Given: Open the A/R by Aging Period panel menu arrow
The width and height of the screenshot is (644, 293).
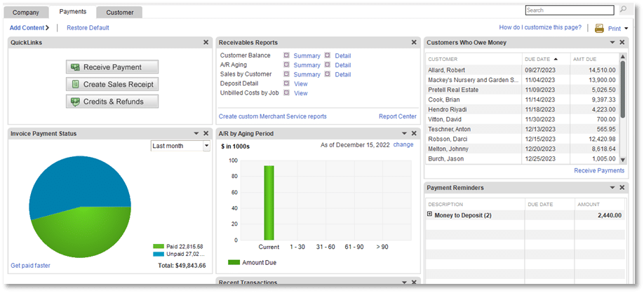Looking at the screenshot, I should [x=404, y=133].
